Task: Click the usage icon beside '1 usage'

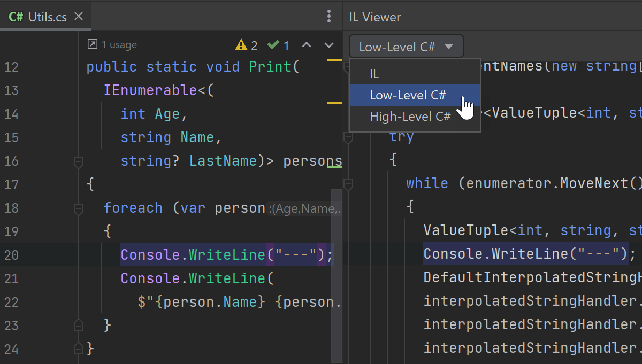Action: 92,45
